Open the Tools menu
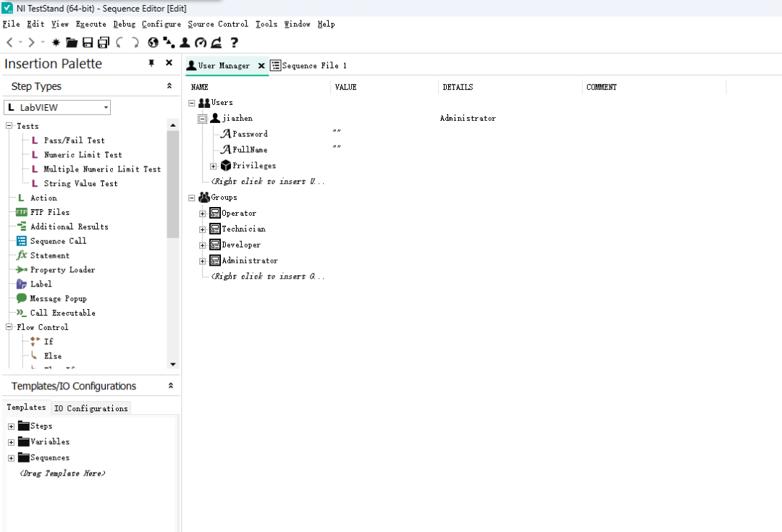The height and width of the screenshot is (532, 782). (266, 24)
